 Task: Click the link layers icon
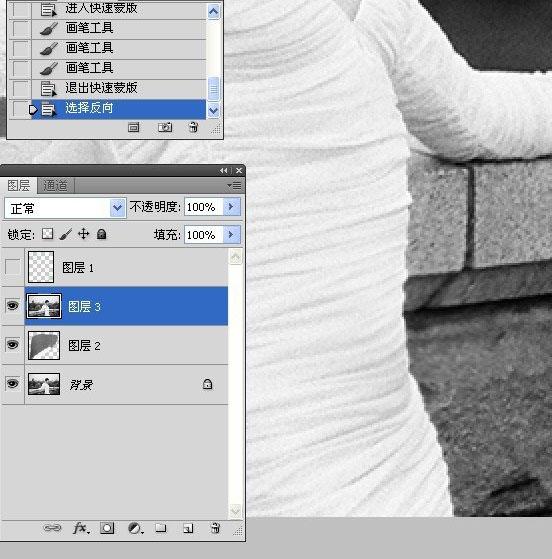pos(52,528)
